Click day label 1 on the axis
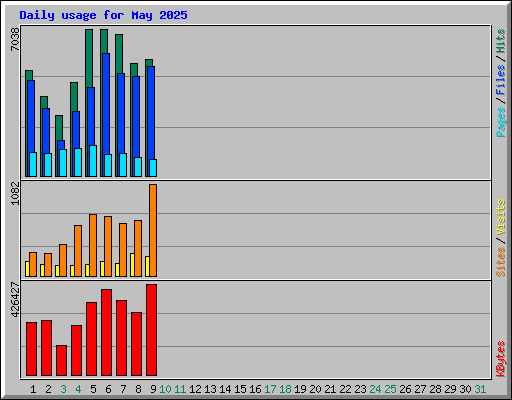This screenshot has height=400, width=512. pyautogui.click(x=33, y=389)
